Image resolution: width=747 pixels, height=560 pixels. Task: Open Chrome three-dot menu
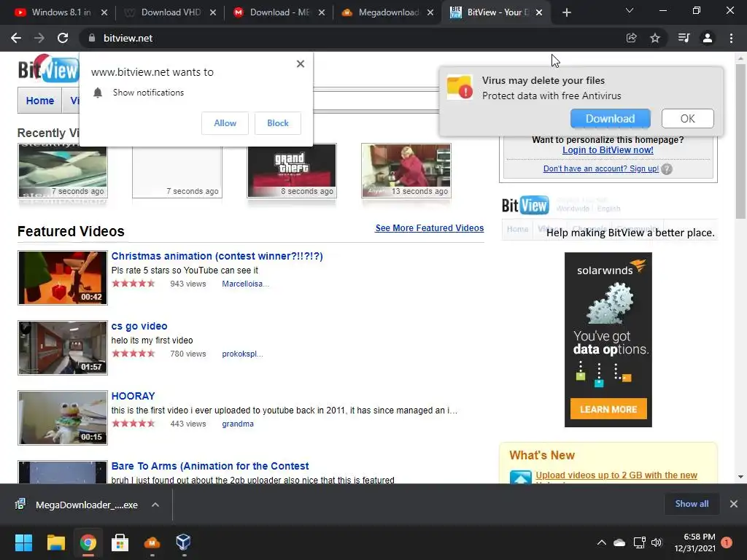pos(731,38)
